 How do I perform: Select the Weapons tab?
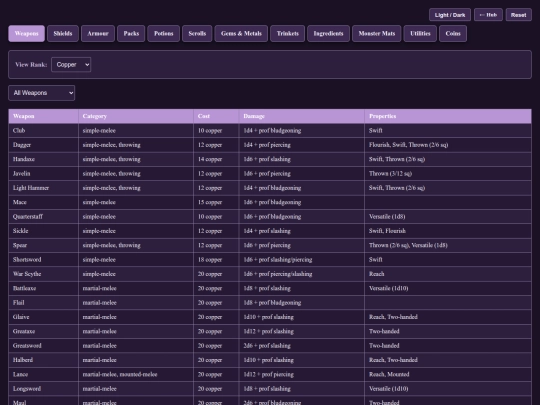(x=27, y=33)
